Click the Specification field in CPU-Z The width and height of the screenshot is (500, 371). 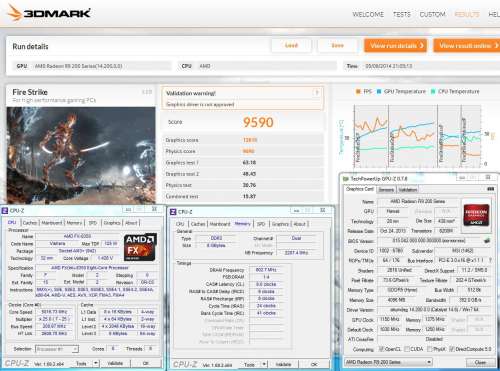(96, 268)
